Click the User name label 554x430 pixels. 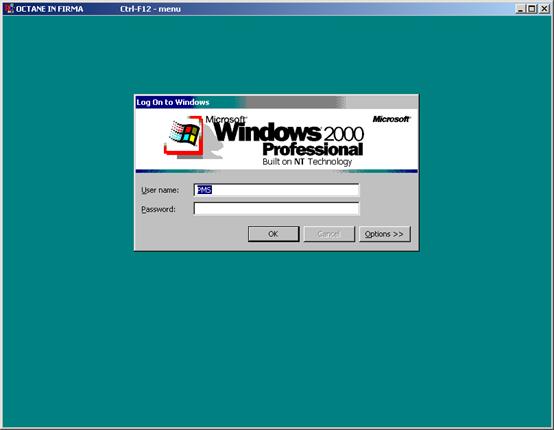[x=160, y=190]
